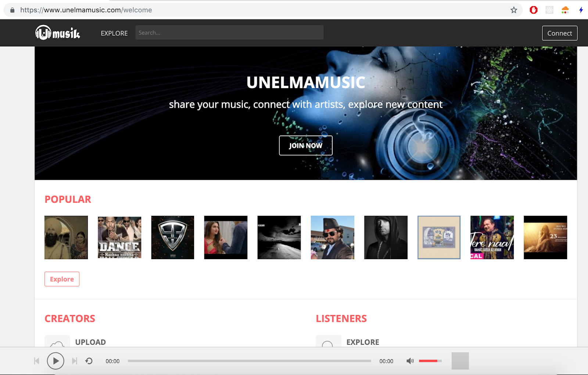Adjust the red volume slider
Viewport: 588px width, 375px height.
point(430,361)
